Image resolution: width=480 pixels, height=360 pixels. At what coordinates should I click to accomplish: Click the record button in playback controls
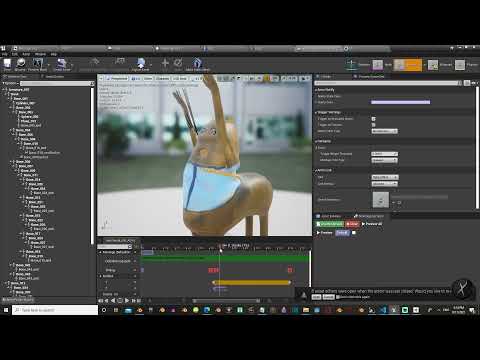tap(120, 301)
